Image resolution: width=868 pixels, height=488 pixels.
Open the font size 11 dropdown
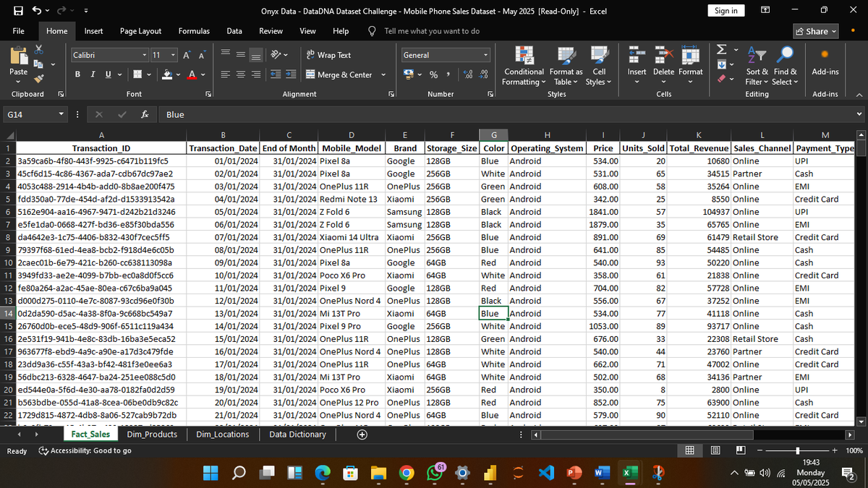(172, 55)
